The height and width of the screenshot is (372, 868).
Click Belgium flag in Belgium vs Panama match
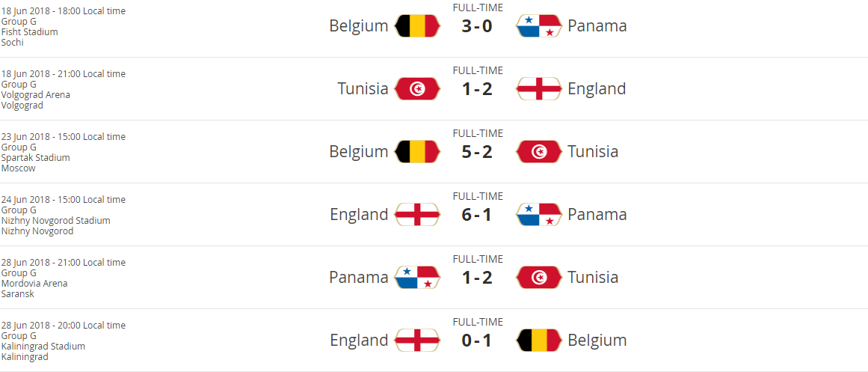coord(417,26)
